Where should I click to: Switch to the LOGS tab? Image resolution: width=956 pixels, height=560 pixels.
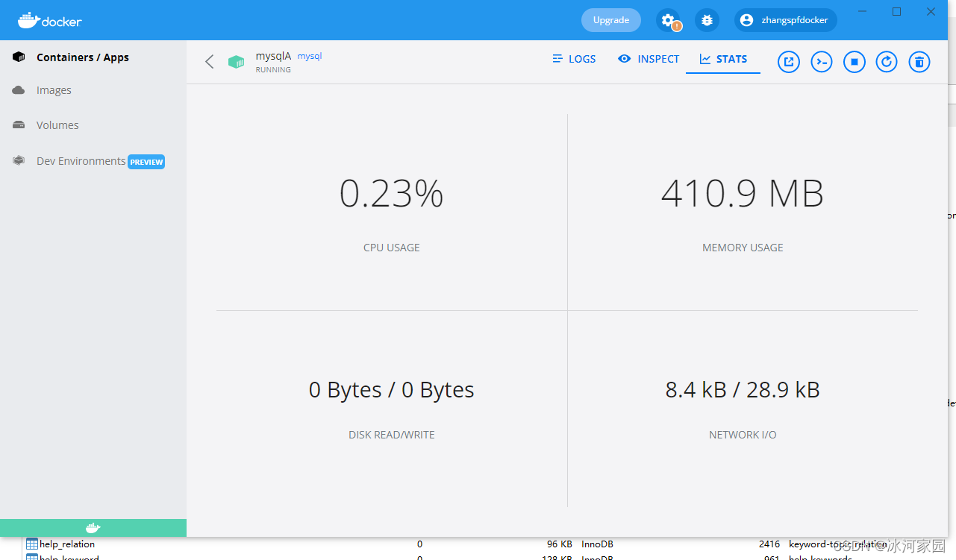[574, 59]
